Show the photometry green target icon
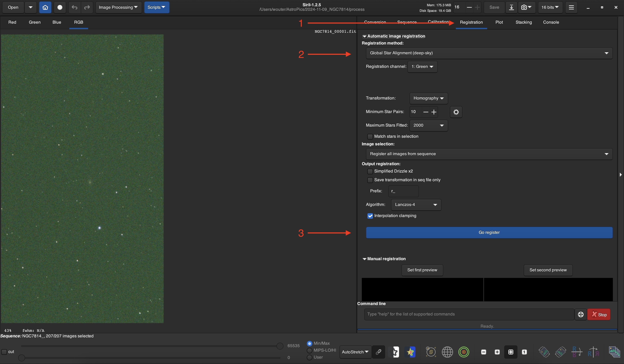624x364 pixels. [463, 352]
